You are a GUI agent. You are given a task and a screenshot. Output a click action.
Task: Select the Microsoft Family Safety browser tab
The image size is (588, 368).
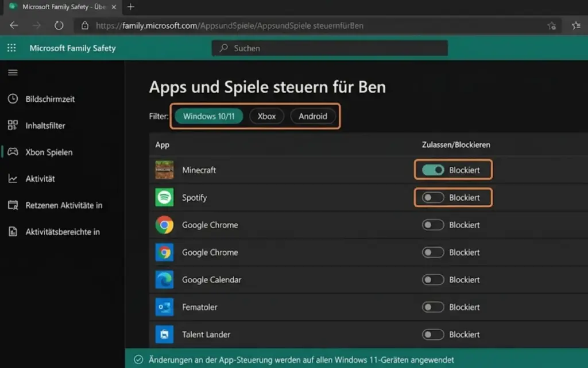pyautogui.click(x=62, y=7)
